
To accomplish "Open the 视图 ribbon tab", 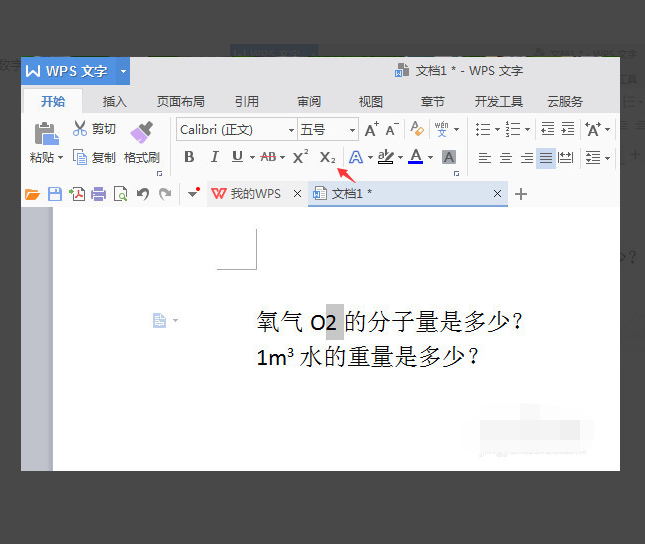I will [371, 101].
